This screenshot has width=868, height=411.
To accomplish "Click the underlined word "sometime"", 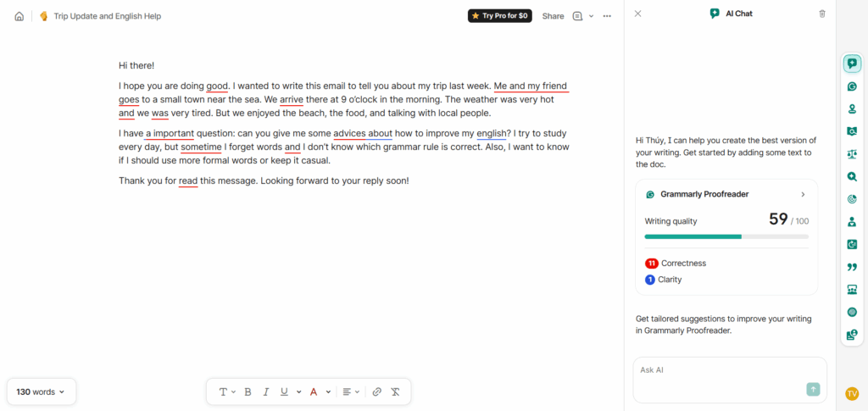I will [201, 147].
